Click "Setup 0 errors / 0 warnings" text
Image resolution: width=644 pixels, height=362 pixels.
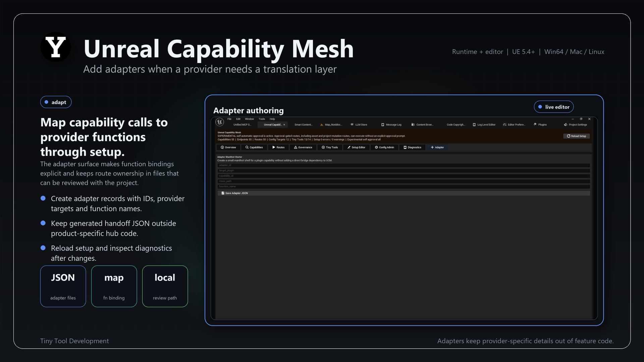(329, 140)
